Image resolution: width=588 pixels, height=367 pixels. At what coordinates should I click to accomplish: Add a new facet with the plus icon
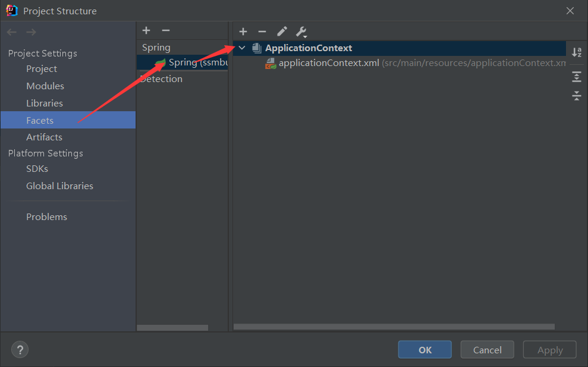(x=146, y=30)
